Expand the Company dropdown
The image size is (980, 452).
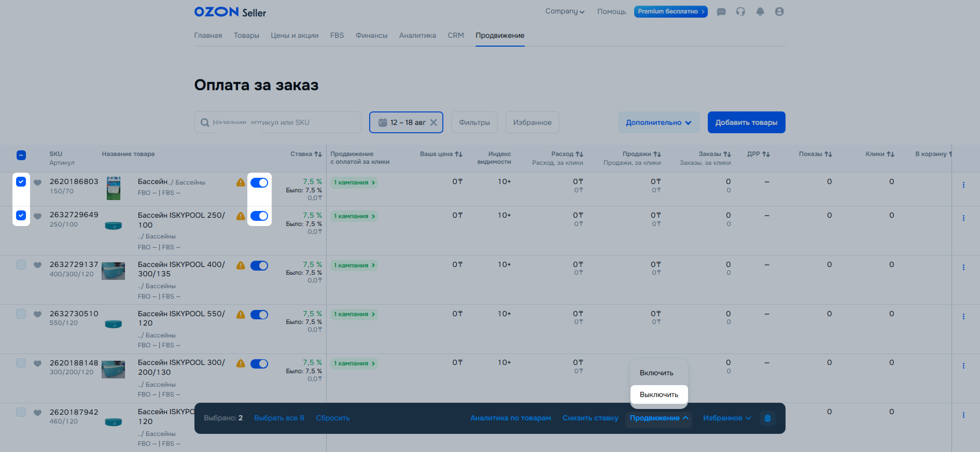click(565, 11)
